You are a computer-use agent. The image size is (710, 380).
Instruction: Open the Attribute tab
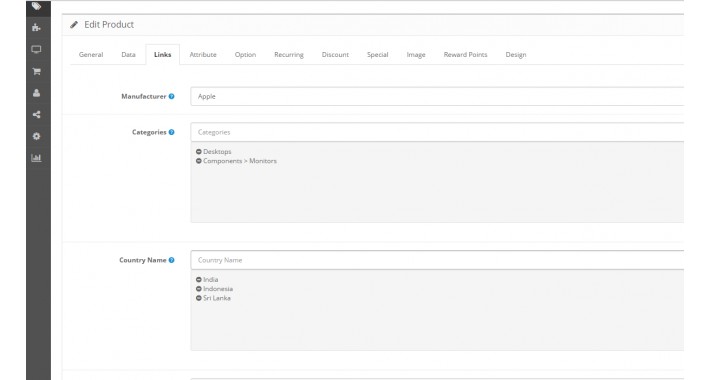point(203,55)
